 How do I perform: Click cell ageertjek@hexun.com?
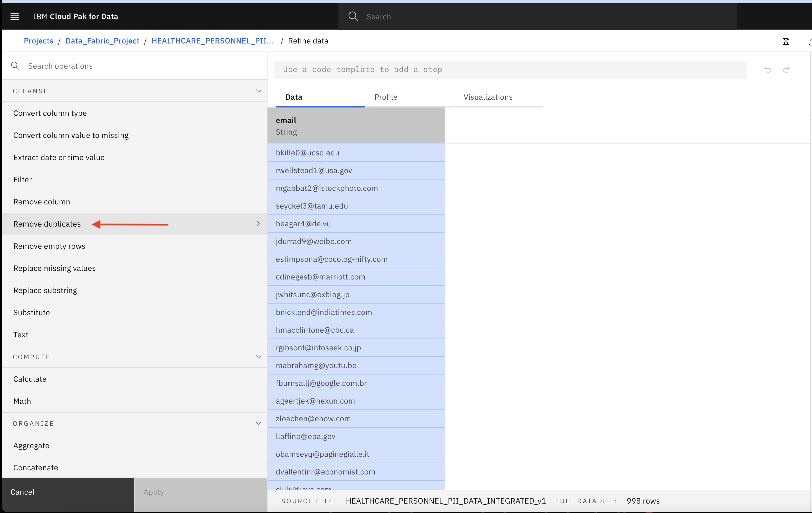tap(356, 401)
